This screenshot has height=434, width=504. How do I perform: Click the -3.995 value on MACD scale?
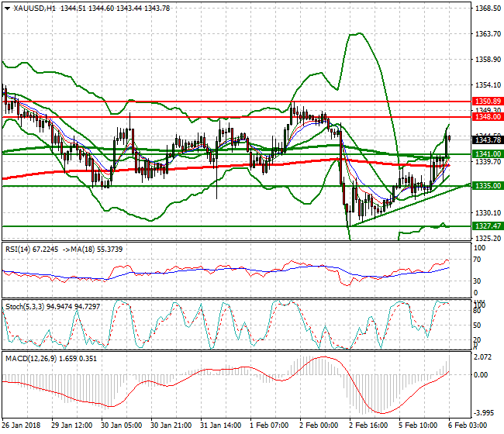pos(482,412)
